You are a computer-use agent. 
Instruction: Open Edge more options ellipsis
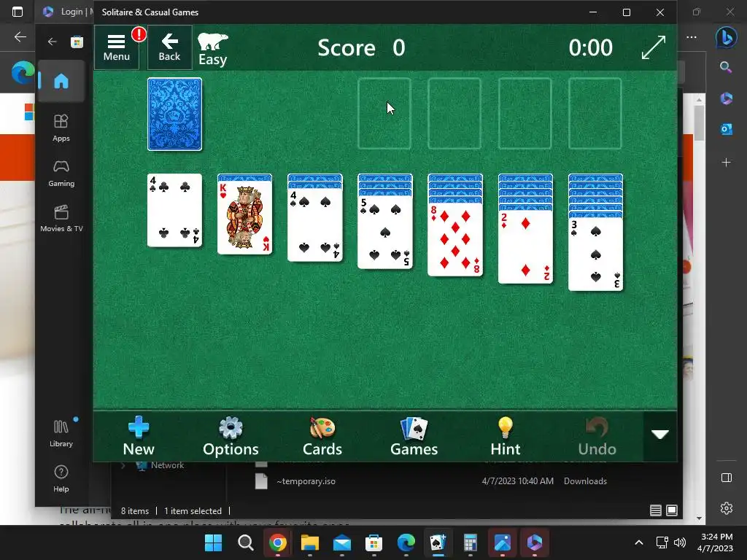pos(692,36)
